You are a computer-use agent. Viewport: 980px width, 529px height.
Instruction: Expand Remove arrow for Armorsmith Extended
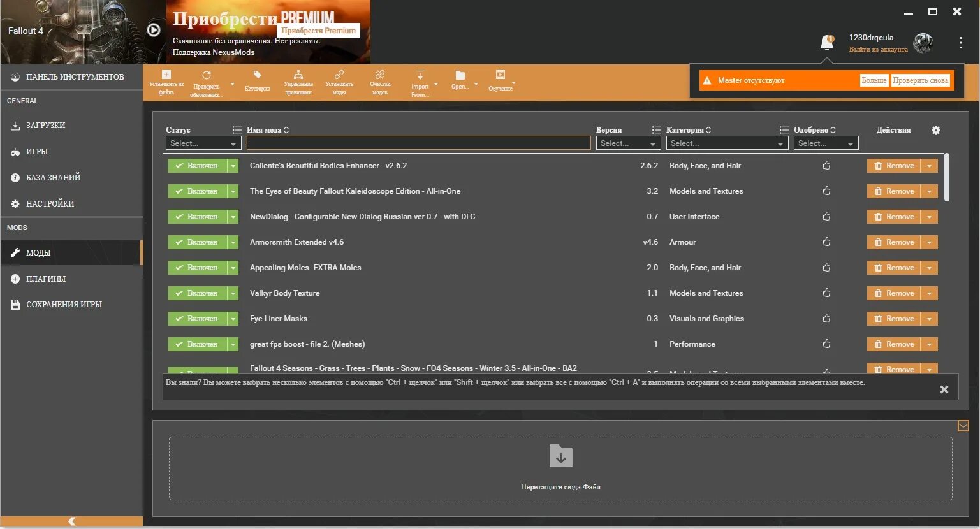(930, 242)
